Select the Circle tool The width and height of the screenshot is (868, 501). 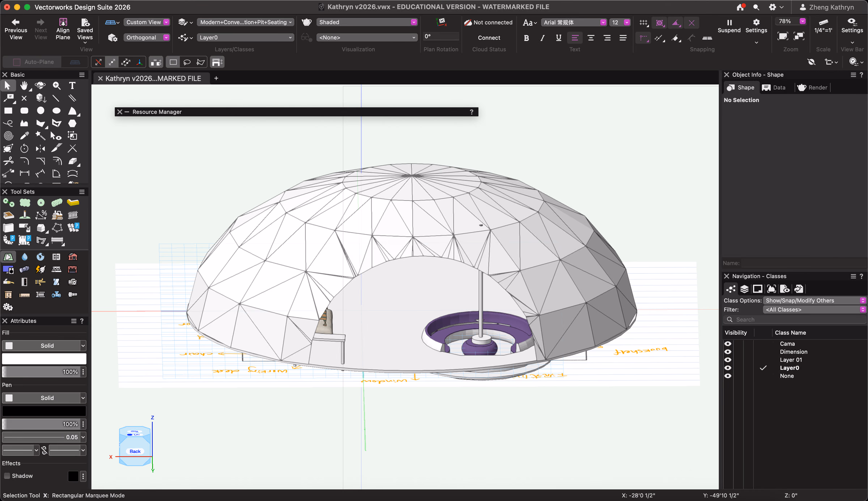click(x=41, y=111)
